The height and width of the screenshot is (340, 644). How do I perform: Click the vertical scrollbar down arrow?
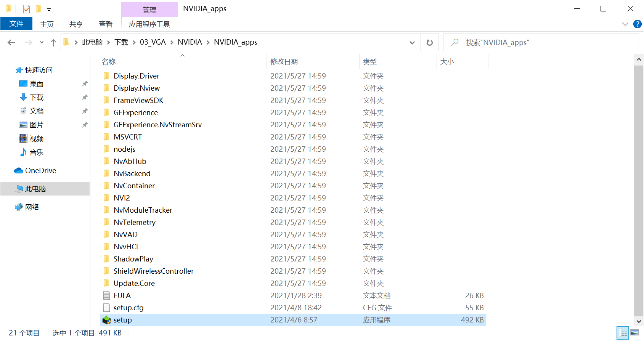(639, 321)
